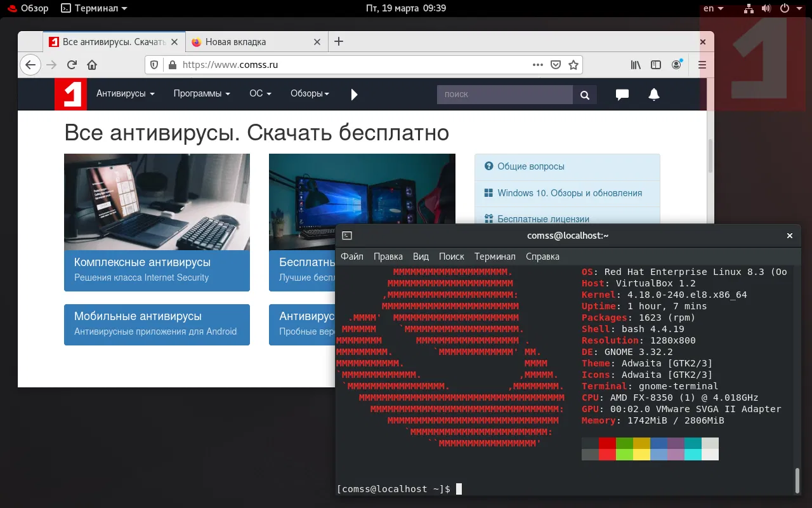Click the volume icon in top bar
The image size is (812, 508).
click(x=766, y=8)
